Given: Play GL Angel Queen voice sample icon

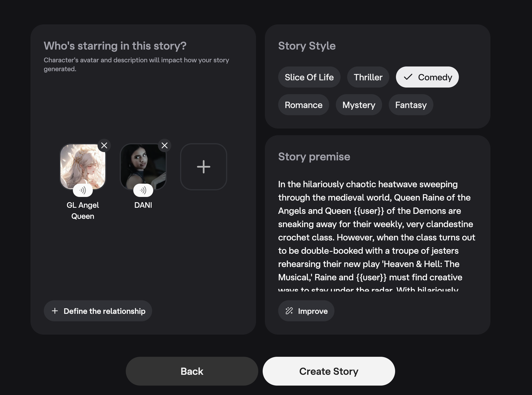Looking at the screenshot, I should click(83, 190).
